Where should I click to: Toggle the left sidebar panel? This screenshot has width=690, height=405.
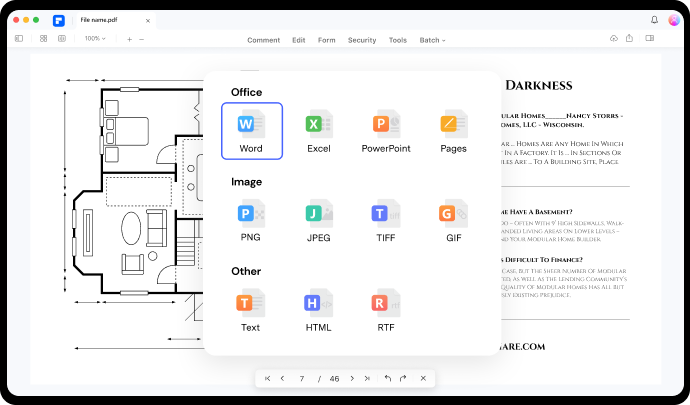[x=19, y=39]
